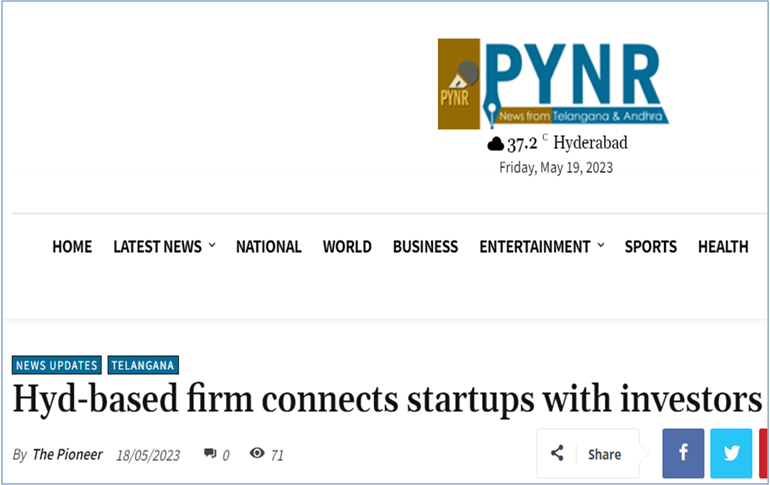Click the small gold PYNR badge

[x=459, y=84]
